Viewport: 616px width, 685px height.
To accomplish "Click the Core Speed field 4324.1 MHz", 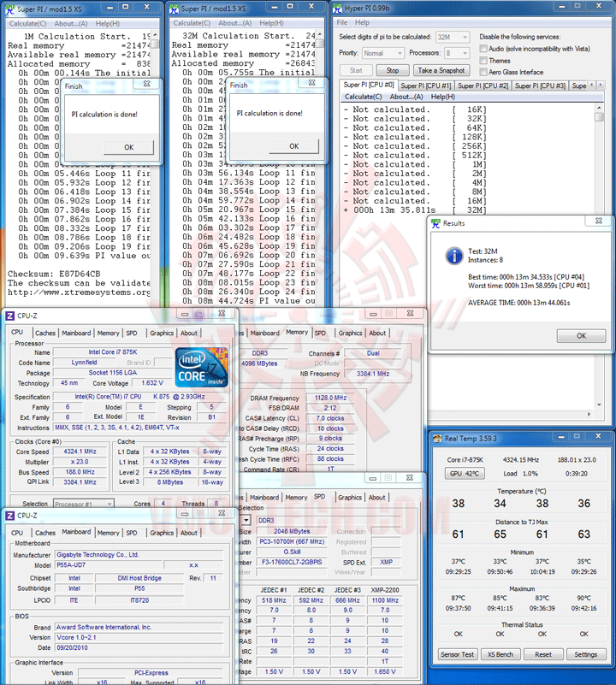I will [80, 452].
